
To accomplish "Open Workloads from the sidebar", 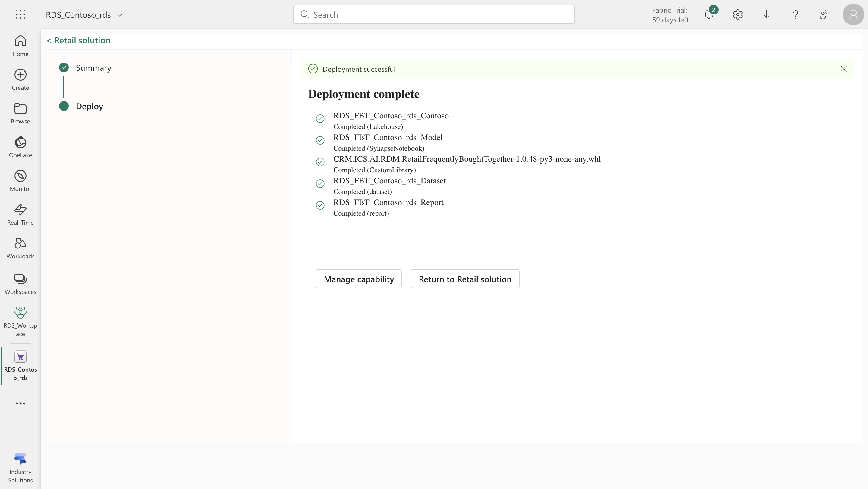I will 20,248.
